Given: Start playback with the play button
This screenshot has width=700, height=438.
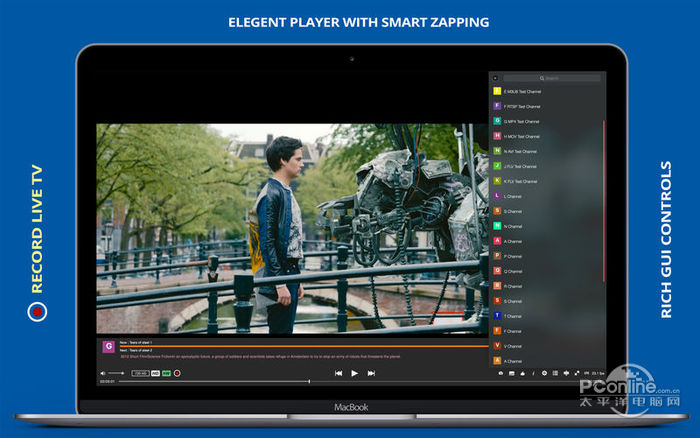Looking at the screenshot, I should pos(354,373).
